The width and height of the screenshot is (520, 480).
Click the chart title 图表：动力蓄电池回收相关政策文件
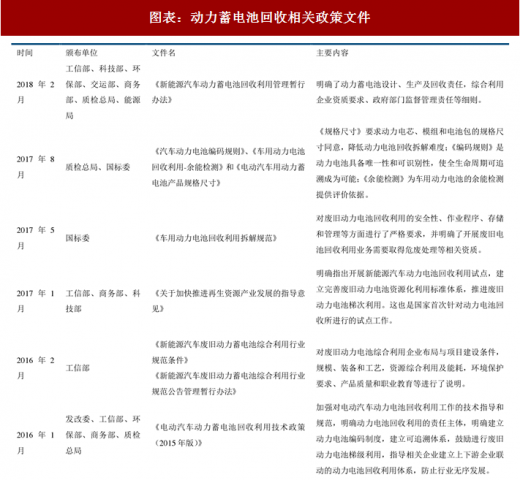click(259, 17)
